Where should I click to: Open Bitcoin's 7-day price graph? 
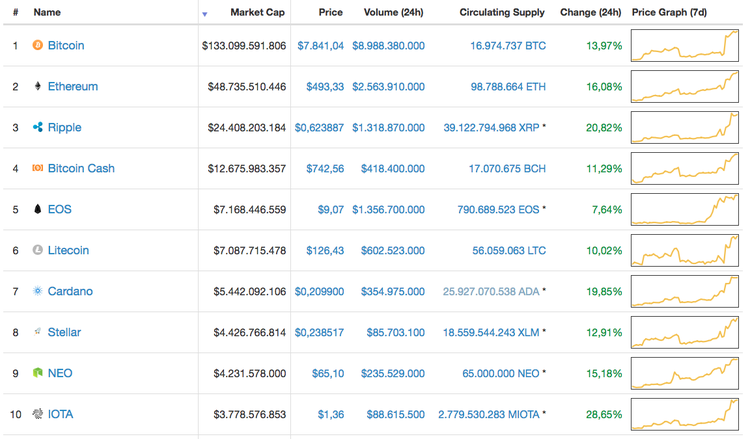pyautogui.click(x=684, y=46)
